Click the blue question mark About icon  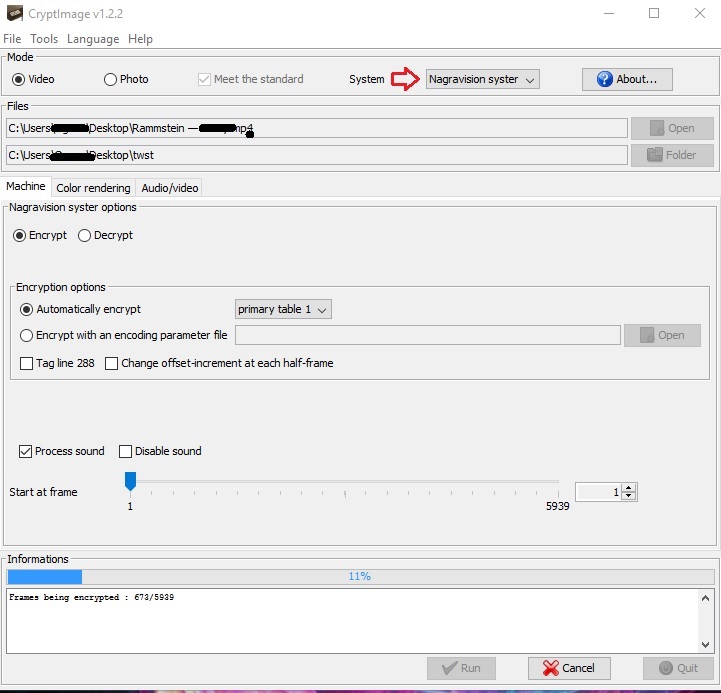604,79
